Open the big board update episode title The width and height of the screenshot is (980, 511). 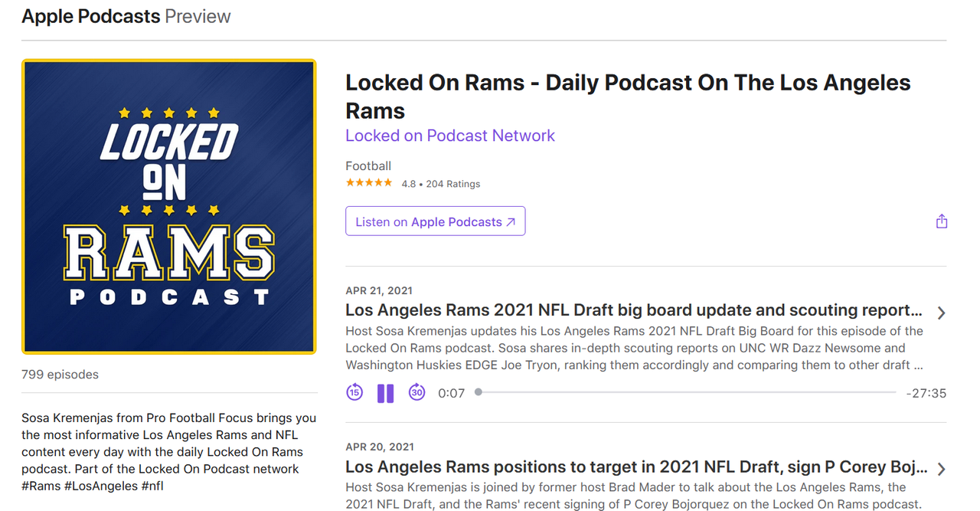click(x=634, y=310)
